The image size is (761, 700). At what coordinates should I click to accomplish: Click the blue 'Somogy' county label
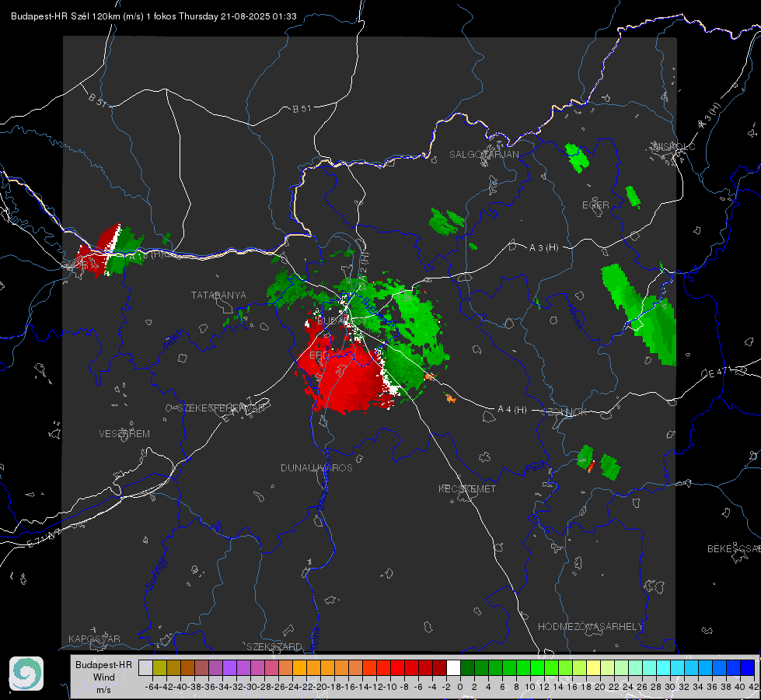[x=156, y=574]
